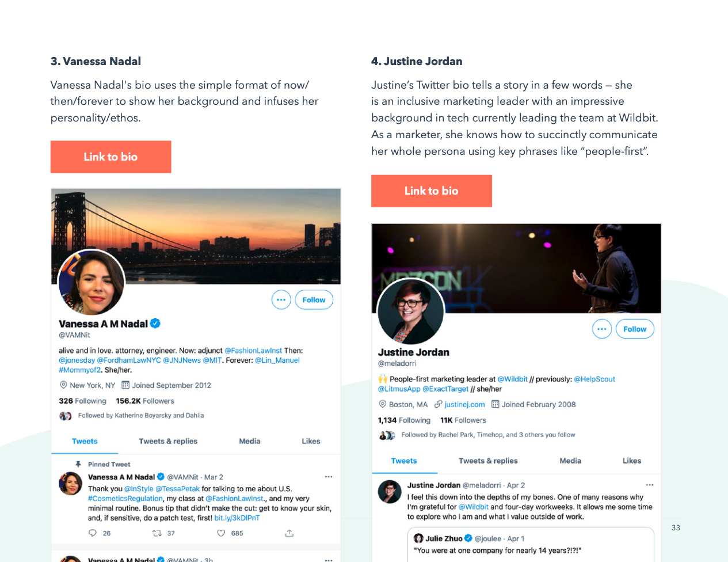The width and height of the screenshot is (728, 562).
Task: Like Vanessa's pinned tweet with the heart
Action: tap(220, 533)
